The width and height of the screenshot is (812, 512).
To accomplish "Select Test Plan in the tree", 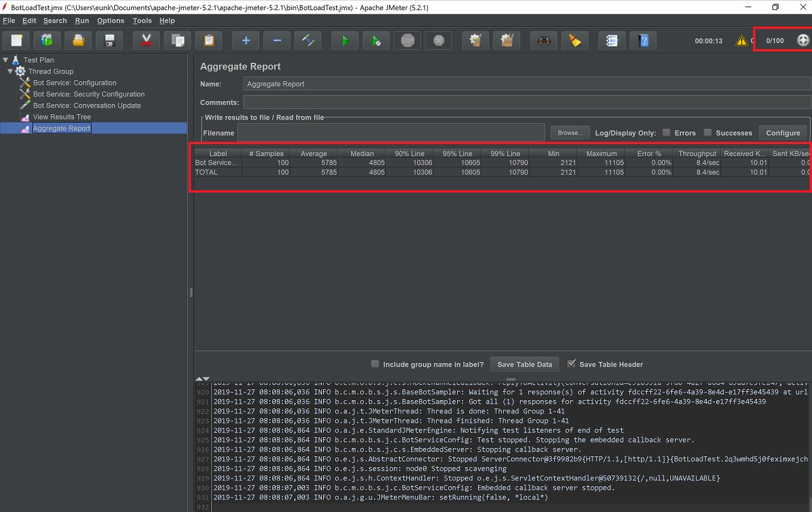I will [39, 60].
